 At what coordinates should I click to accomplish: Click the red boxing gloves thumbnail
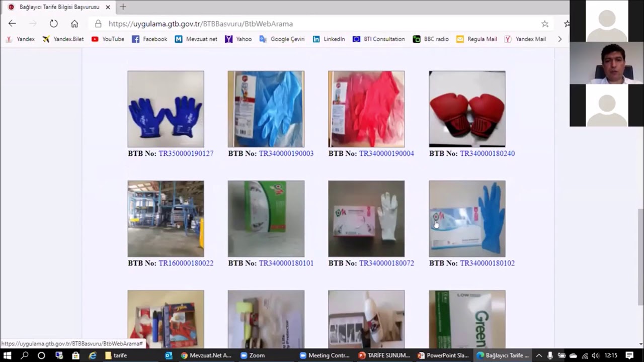coord(467,109)
